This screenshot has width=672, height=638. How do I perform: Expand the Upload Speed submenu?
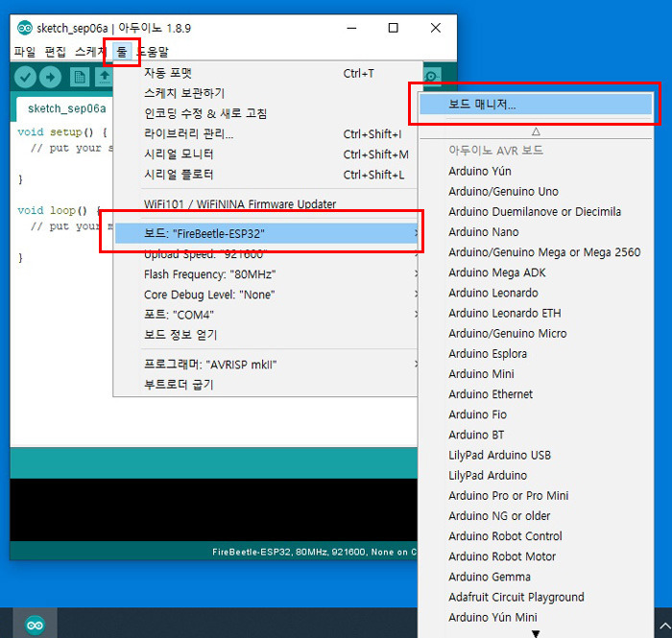[x=266, y=254]
